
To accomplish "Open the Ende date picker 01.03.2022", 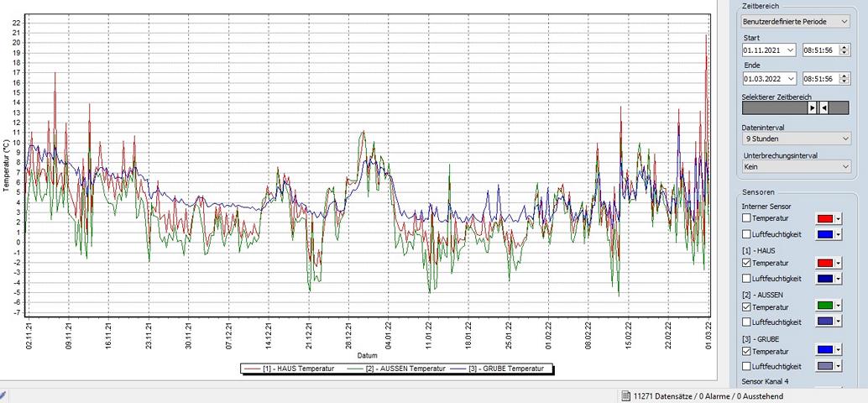I will click(769, 79).
